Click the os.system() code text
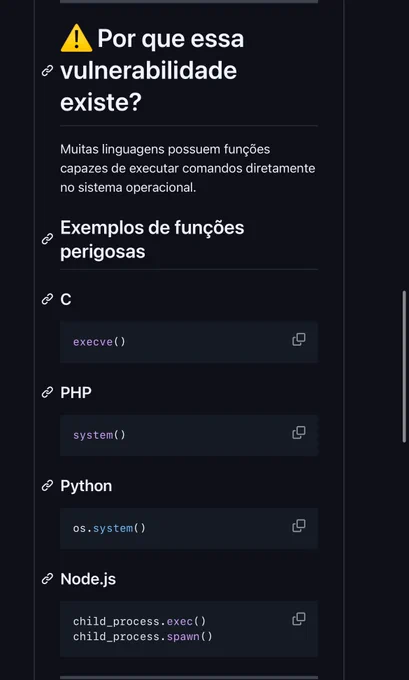Viewport: 409px width, 680px height. click(109, 528)
